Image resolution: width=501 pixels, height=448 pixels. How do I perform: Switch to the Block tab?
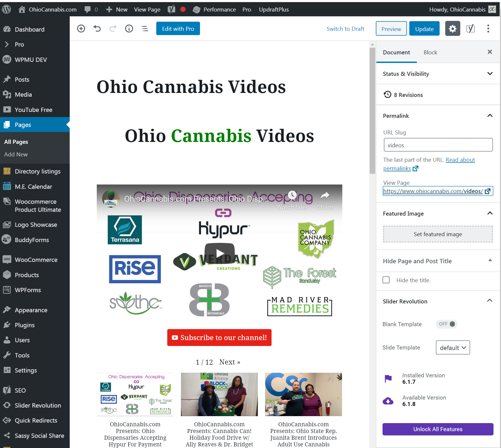[x=430, y=52]
